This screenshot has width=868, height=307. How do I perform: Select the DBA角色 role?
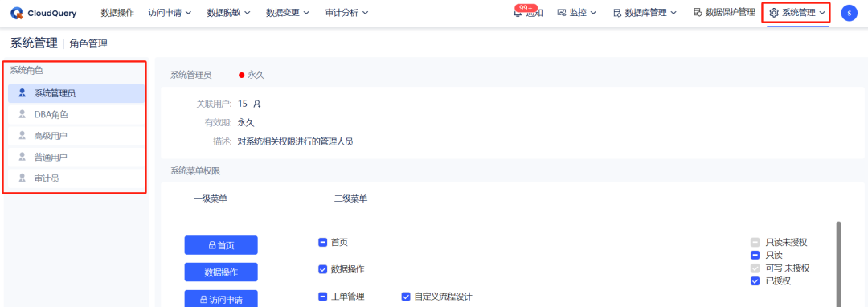(x=76, y=114)
